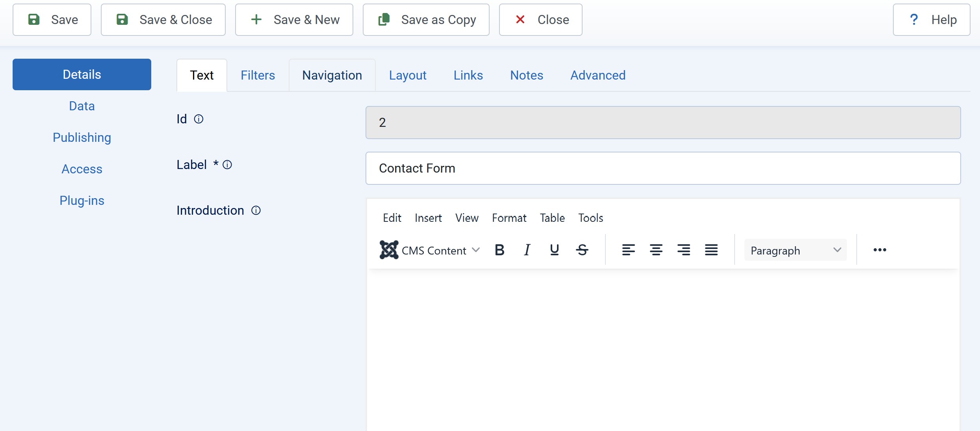The image size is (980, 431).
Task: Open the Insert menu in editor
Action: pyautogui.click(x=428, y=218)
